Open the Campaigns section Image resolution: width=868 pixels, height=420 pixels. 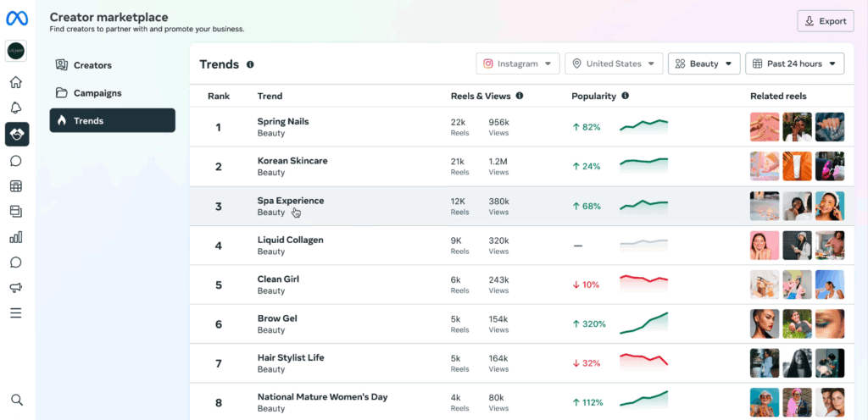pyautogui.click(x=97, y=93)
